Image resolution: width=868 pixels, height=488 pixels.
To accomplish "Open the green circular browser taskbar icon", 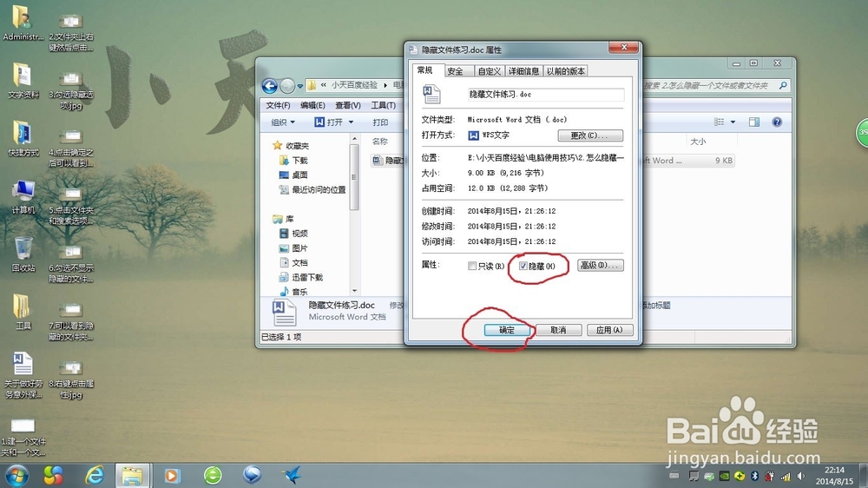I will [x=213, y=475].
